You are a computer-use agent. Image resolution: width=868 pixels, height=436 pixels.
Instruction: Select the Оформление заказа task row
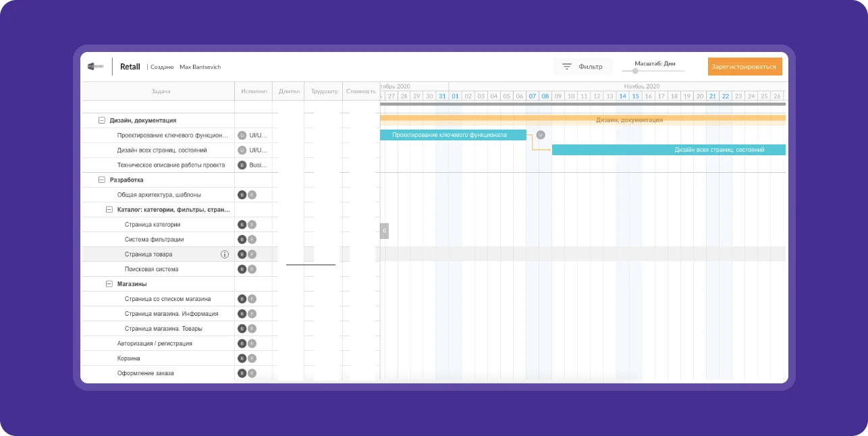146,373
